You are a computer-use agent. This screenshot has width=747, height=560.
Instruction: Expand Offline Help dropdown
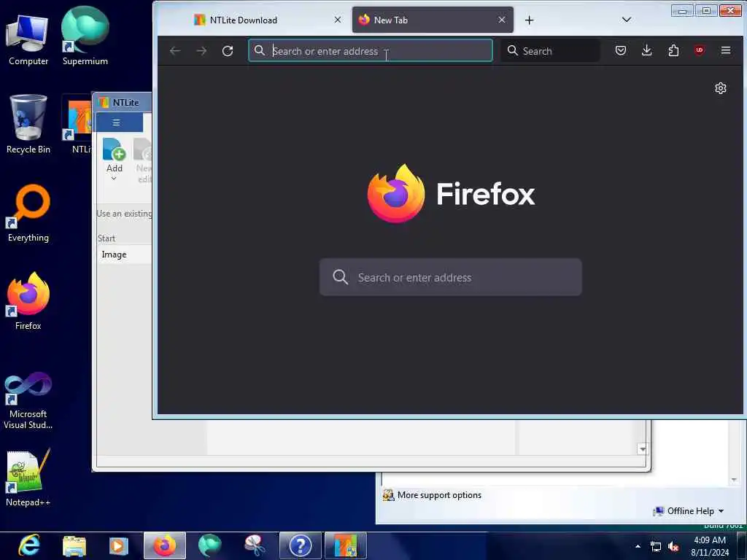click(x=695, y=511)
